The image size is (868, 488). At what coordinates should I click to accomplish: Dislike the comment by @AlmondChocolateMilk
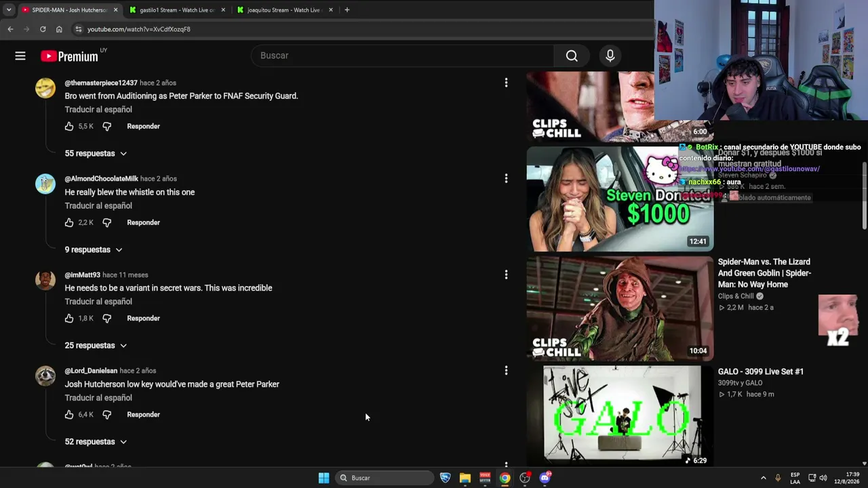[x=106, y=223]
